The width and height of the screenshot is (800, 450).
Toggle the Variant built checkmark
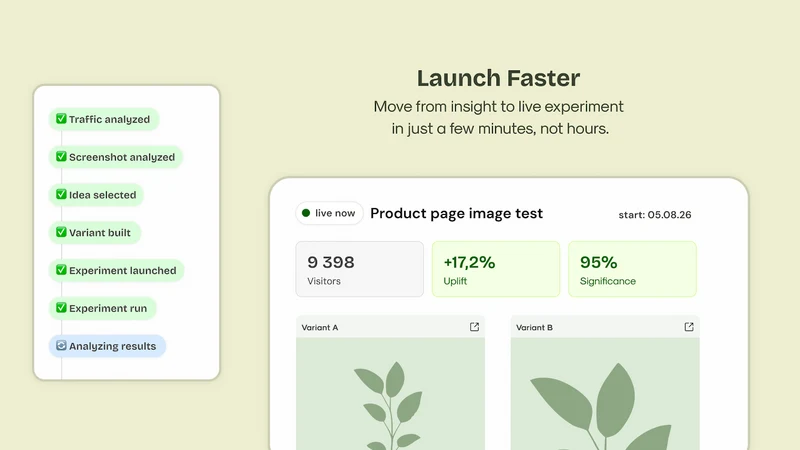point(61,232)
